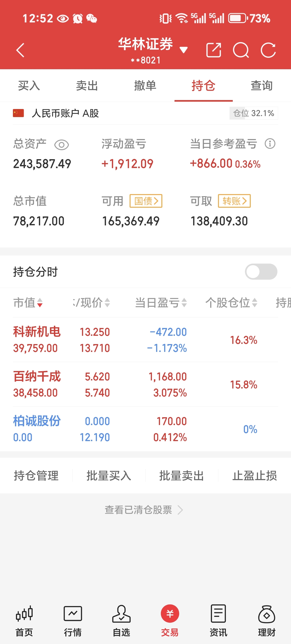Tap the back arrow icon
This screenshot has height=644, width=291.
[x=20, y=50]
